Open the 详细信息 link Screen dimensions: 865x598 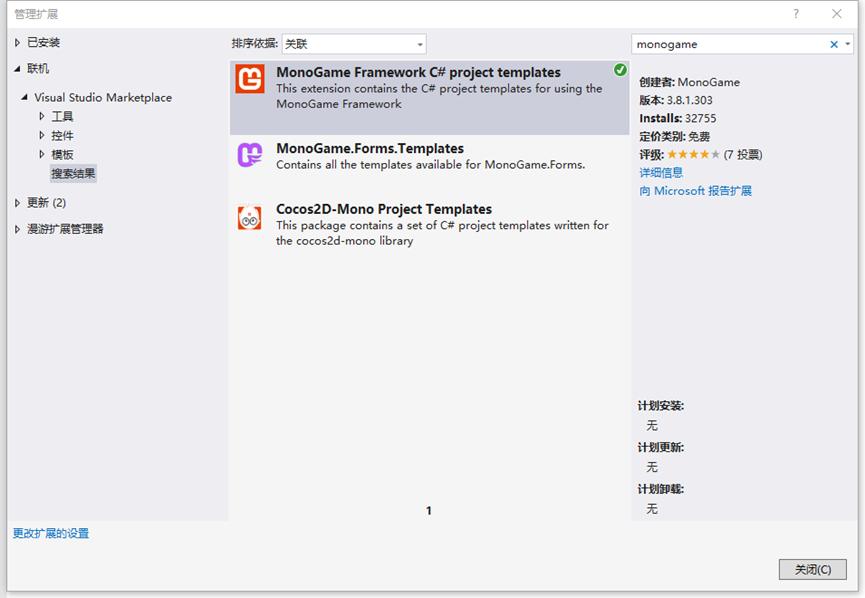click(661, 173)
